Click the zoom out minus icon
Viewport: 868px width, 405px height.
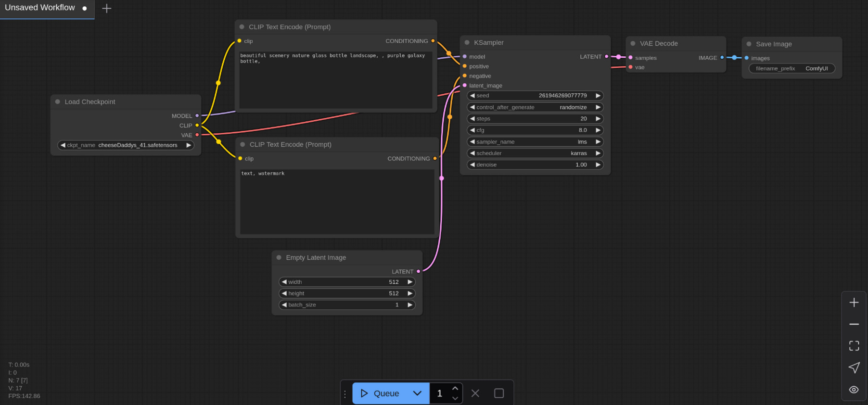(x=854, y=324)
